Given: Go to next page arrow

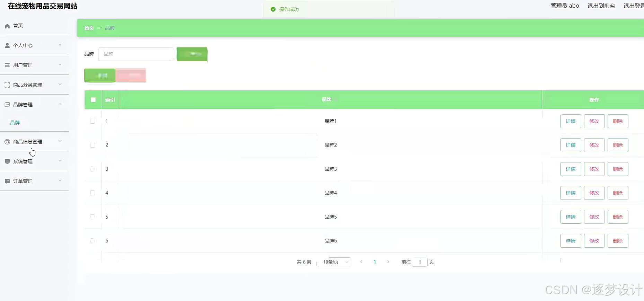Looking at the screenshot, I should [x=388, y=262].
